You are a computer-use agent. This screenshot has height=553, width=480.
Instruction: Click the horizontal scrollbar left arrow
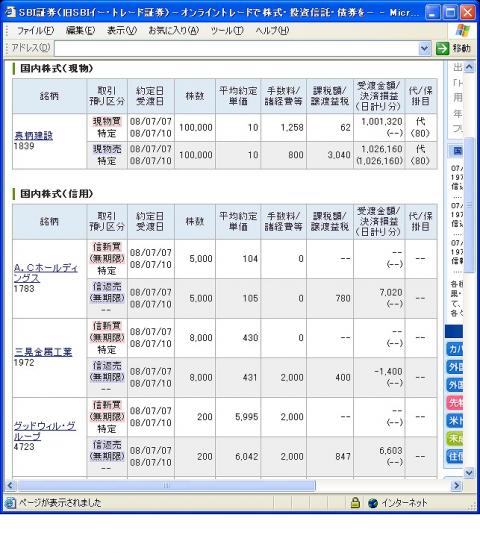tap(10, 486)
